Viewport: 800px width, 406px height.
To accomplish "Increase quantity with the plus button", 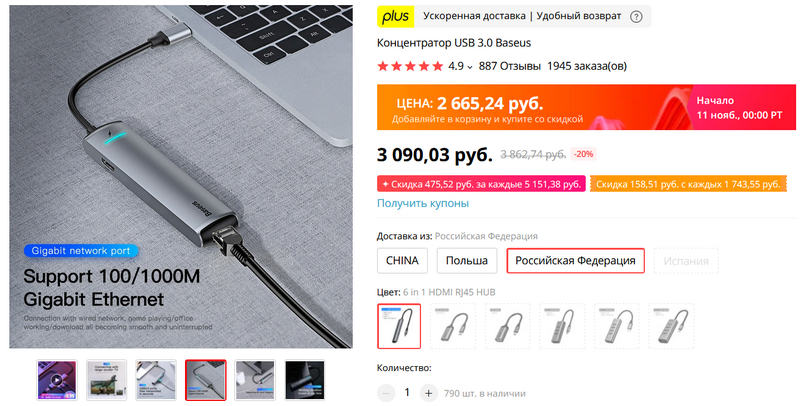I will click(x=429, y=393).
